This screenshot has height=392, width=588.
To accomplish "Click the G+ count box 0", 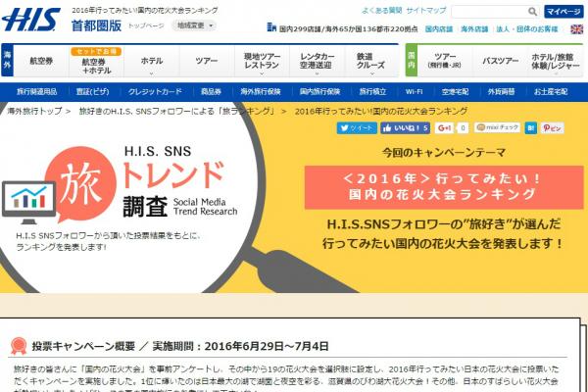I will (x=463, y=128).
